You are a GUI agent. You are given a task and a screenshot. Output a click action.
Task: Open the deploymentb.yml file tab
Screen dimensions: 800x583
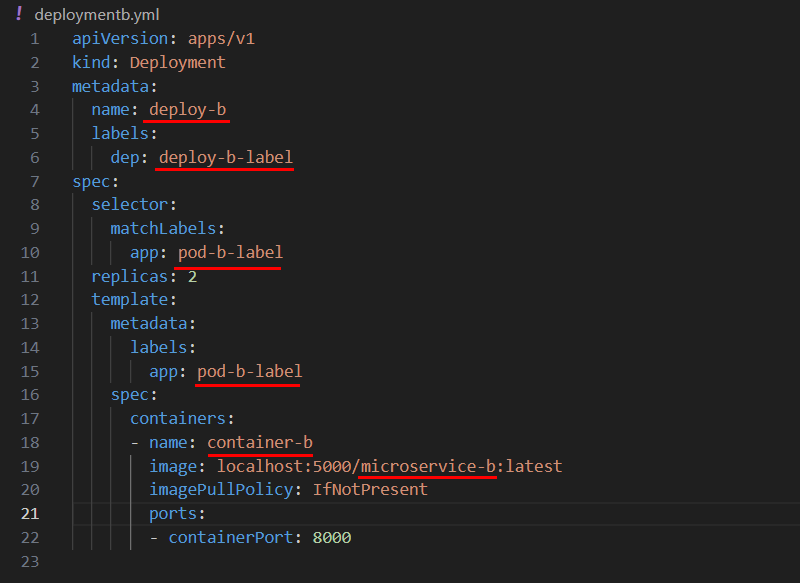point(97,15)
